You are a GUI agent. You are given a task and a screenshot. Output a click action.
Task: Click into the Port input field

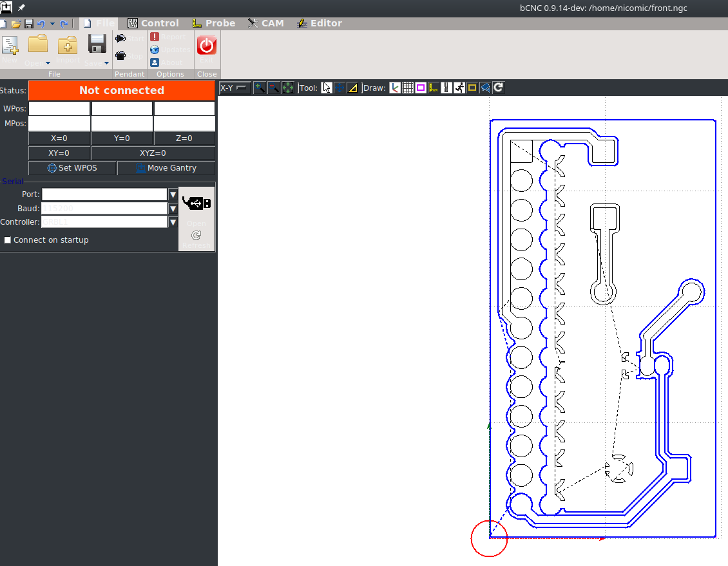click(x=104, y=194)
